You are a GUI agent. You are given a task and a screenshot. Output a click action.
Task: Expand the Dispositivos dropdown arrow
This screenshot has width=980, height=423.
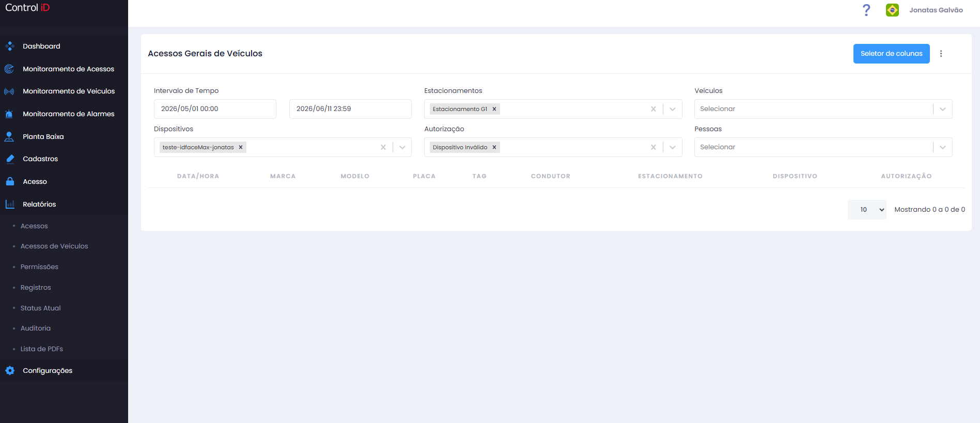(x=402, y=147)
